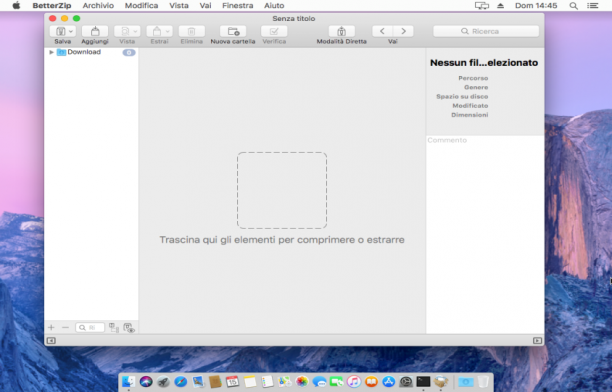
Task: Click the Elimina trash icon
Action: pos(192,31)
